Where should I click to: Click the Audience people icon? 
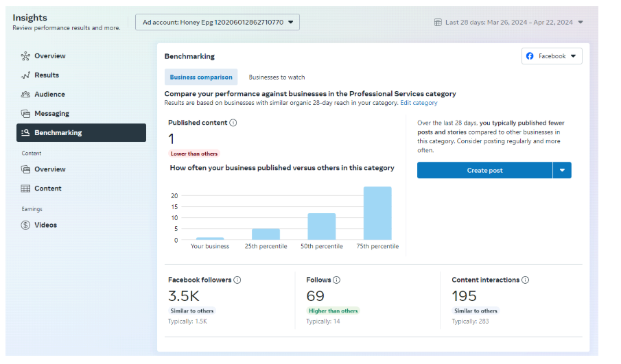click(25, 95)
